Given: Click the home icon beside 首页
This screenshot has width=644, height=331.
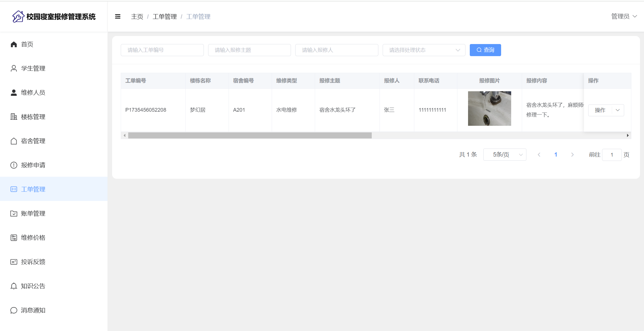Looking at the screenshot, I should click(14, 44).
